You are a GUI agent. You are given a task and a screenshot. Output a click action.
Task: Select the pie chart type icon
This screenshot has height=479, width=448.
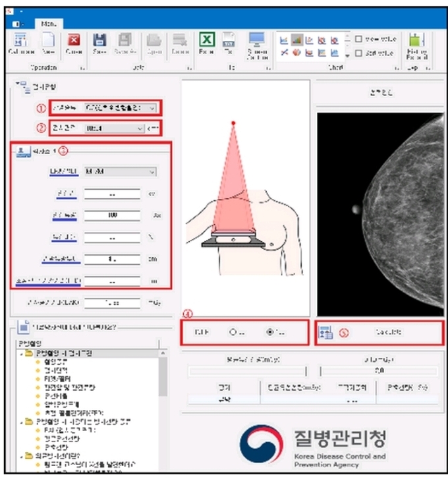pos(296,53)
